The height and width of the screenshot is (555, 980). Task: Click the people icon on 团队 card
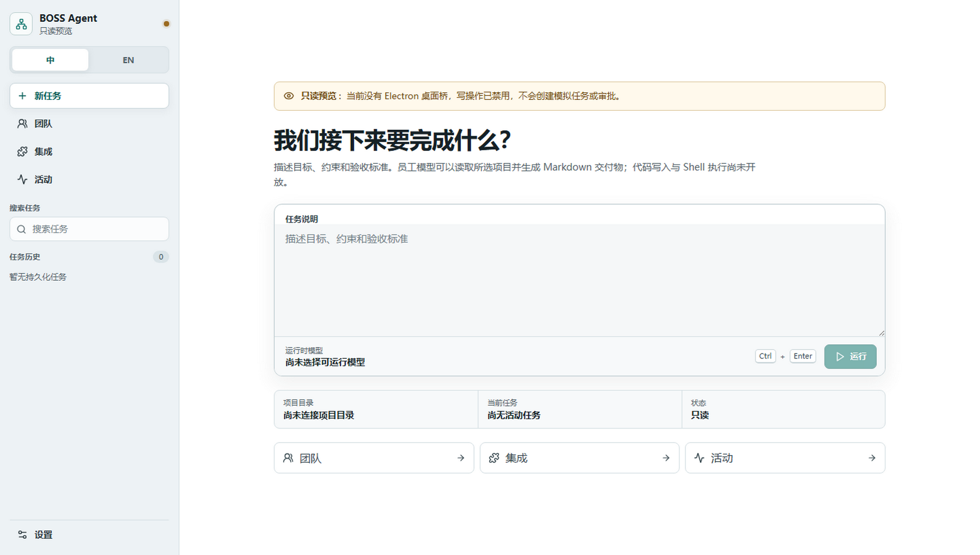point(289,458)
